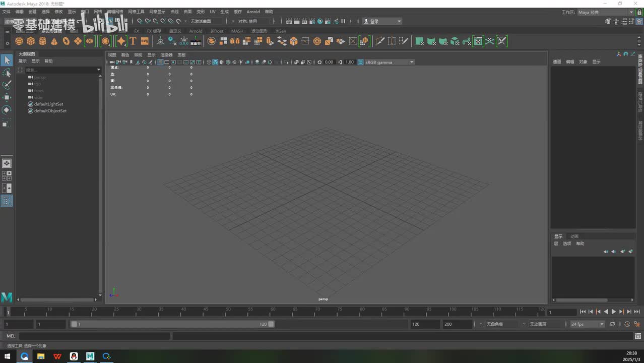Switch to the MASH shelf tab

(237, 31)
